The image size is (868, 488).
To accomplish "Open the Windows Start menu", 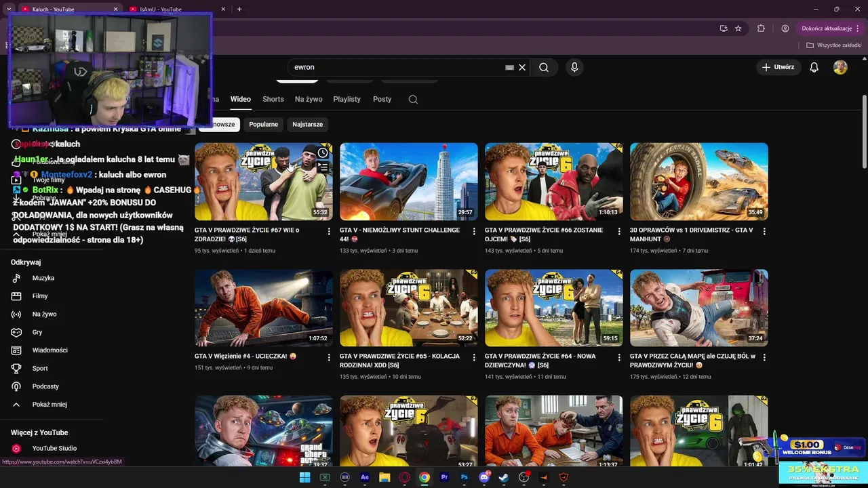I will coord(304,477).
